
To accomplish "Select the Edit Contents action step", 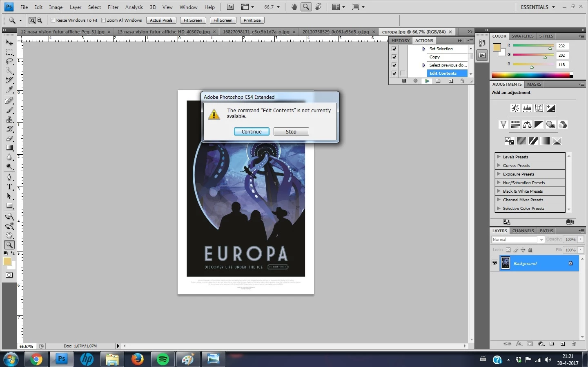I will coord(443,73).
